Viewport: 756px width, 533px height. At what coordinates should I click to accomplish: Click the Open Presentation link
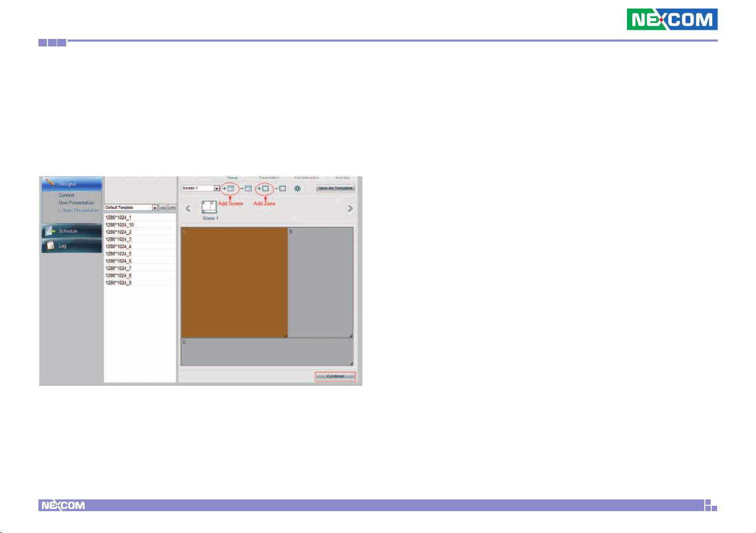81,210
